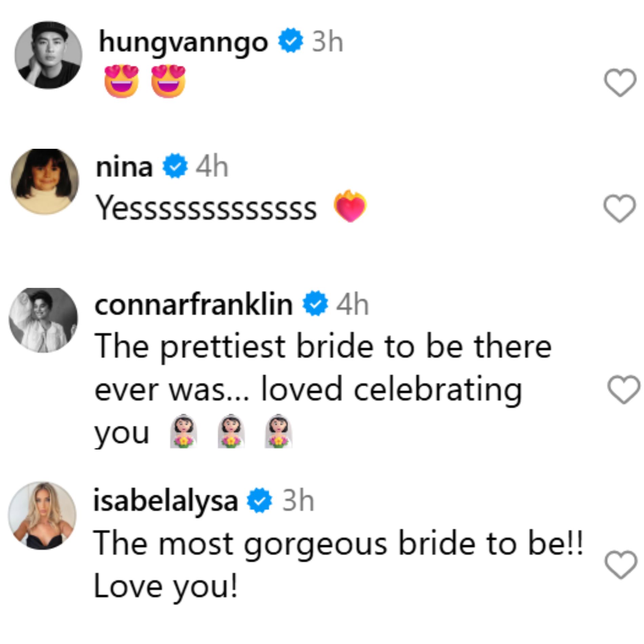Click the 3h timestamp on isabelalysa's comment

click(x=298, y=500)
